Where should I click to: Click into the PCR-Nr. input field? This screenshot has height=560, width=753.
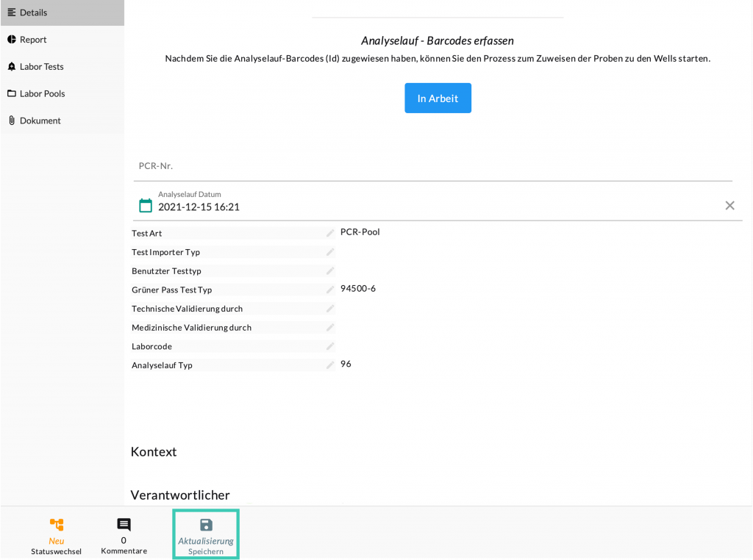432,166
